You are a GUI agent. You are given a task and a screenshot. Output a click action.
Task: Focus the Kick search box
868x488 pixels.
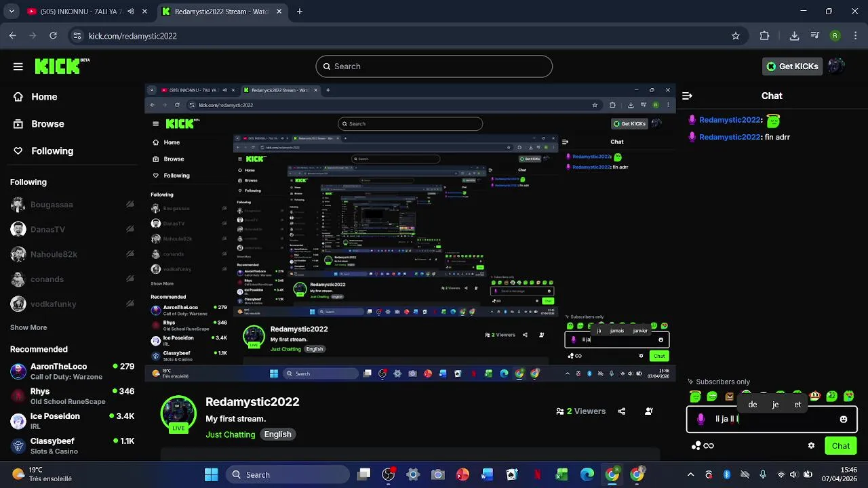click(x=434, y=66)
